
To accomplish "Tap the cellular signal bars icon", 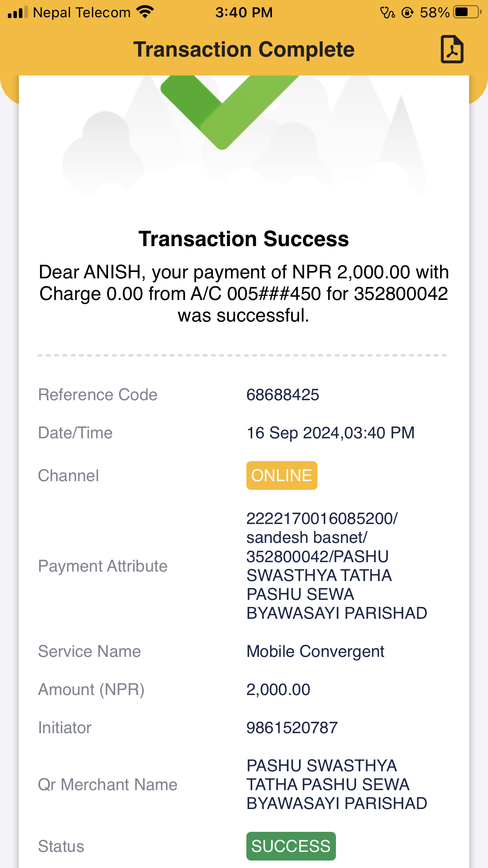I will pos(18,12).
